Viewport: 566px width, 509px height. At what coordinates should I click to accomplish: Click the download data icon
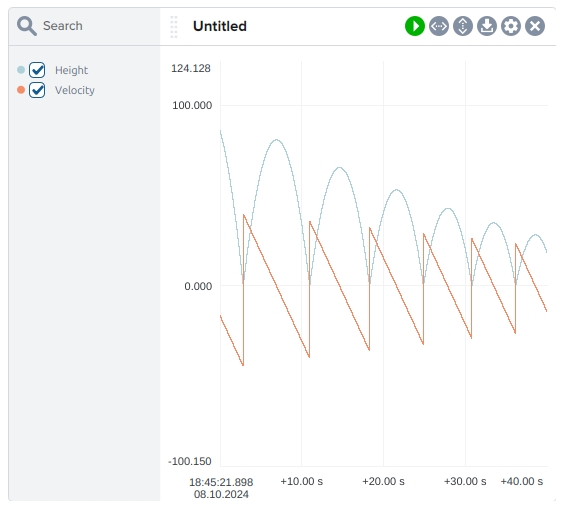tap(487, 26)
